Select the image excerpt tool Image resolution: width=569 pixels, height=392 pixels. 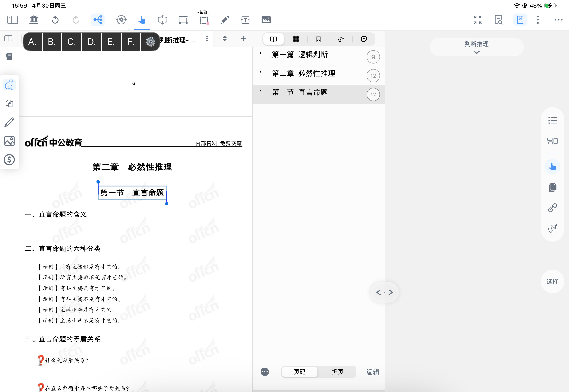pyautogui.click(x=266, y=20)
